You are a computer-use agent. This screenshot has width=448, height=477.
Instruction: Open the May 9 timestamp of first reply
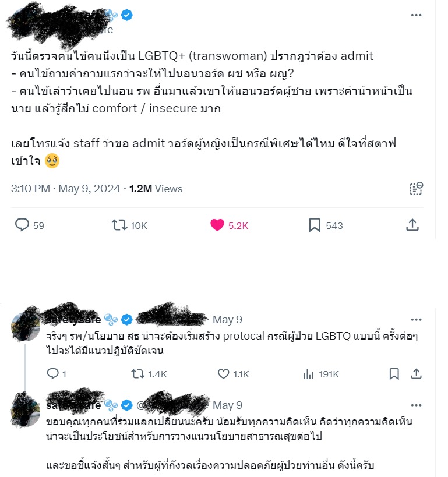tap(227, 319)
